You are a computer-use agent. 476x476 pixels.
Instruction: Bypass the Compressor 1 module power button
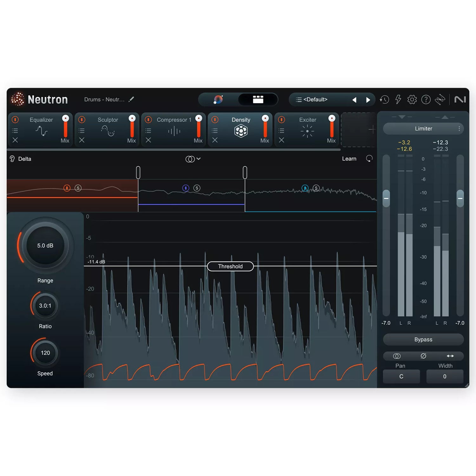pyautogui.click(x=148, y=120)
